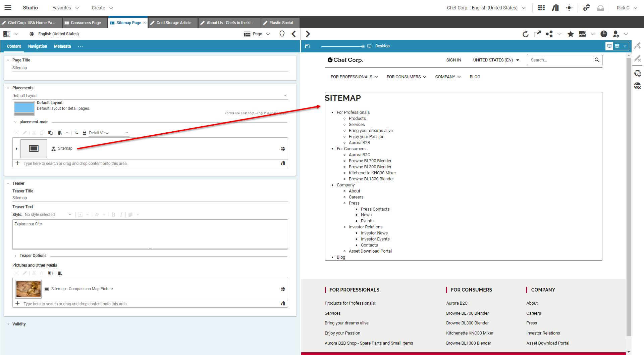Click the preview width slider handle
The height and width of the screenshot is (355, 644).
tap(363, 46)
